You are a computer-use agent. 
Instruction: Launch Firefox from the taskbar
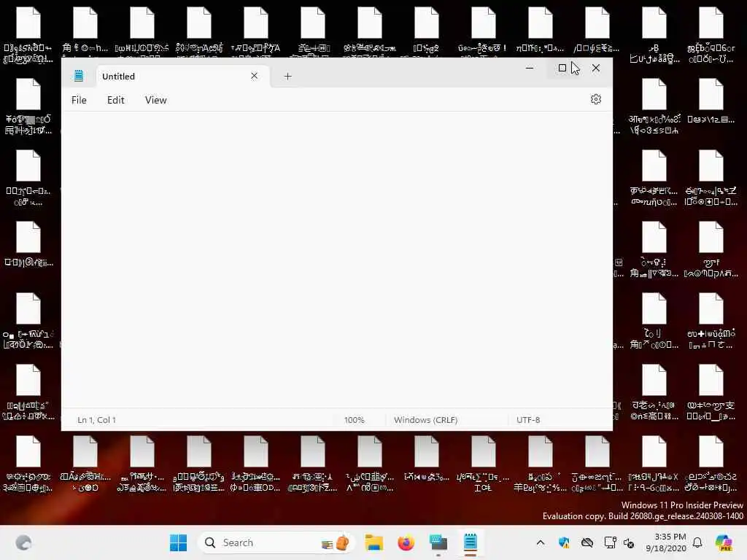[x=406, y=542]
